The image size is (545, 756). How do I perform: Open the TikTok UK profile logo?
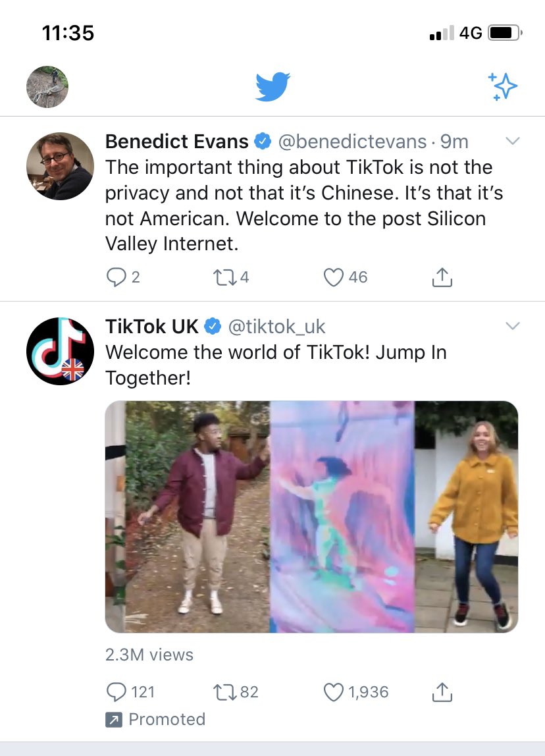[x=61, y=351]
